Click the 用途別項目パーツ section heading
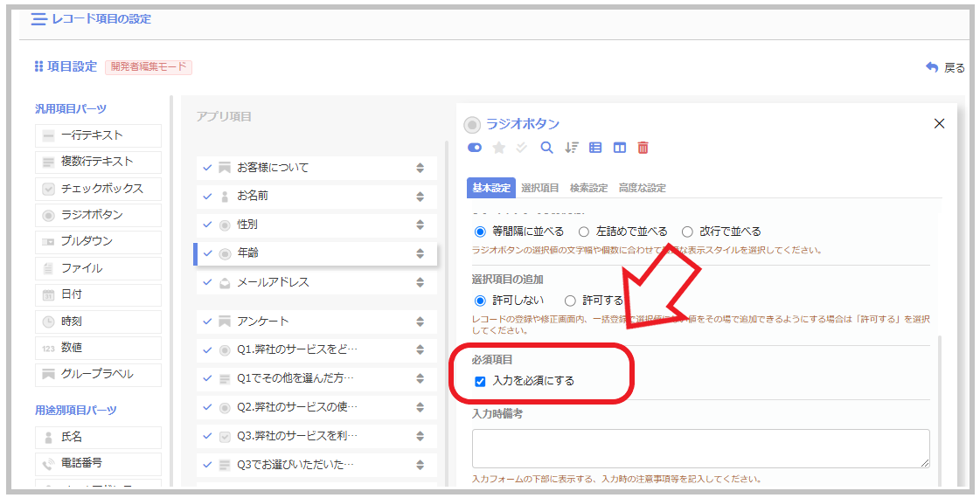The image size is (980, 498). click(76, 411)
